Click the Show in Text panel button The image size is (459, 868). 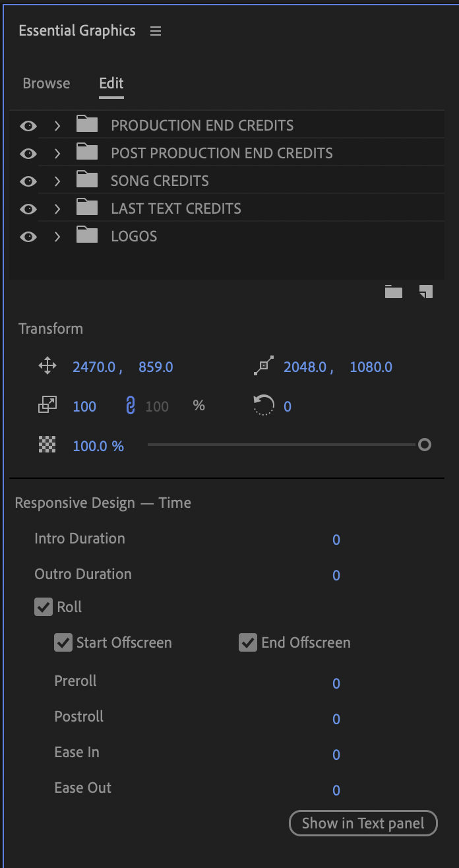click(363, 823)
